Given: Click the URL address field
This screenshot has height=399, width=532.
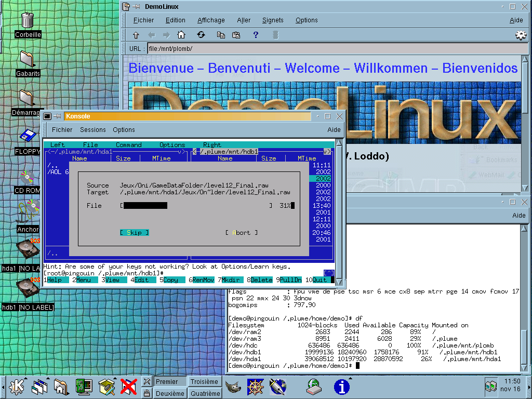Looking at the screenshot, I should point(332,48).
